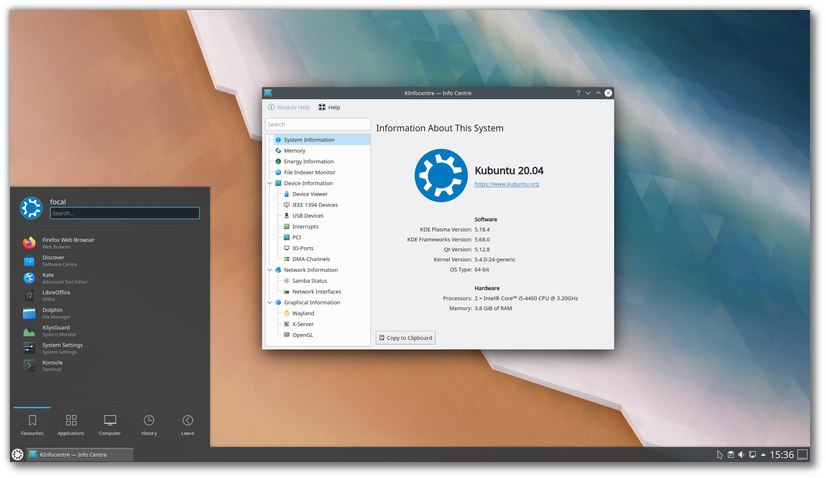Open the network tray icon

pyautogui.click(x=752, y=454)
